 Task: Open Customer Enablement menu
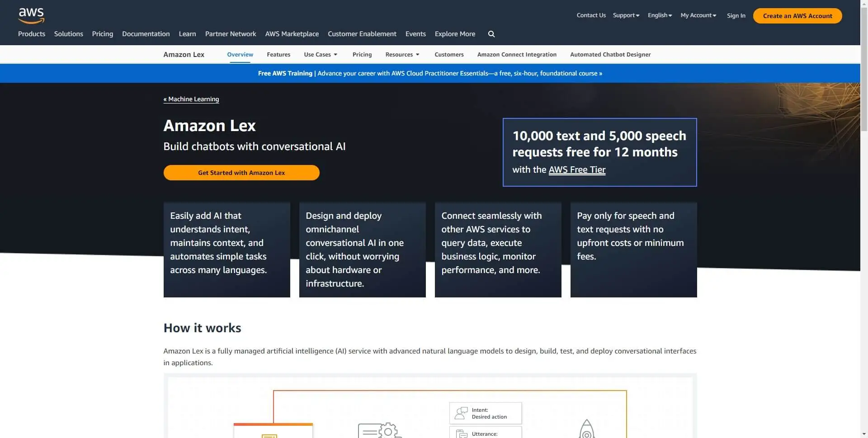click(362, 34)
